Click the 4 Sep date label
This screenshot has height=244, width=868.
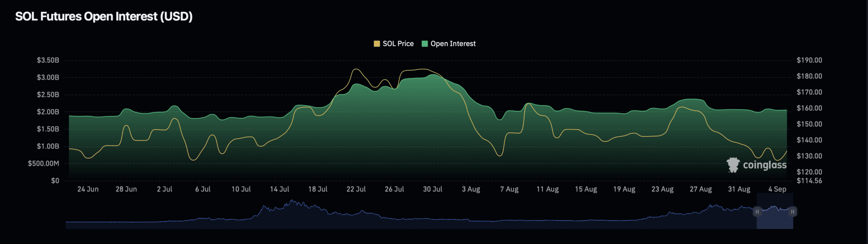(777, 189)
